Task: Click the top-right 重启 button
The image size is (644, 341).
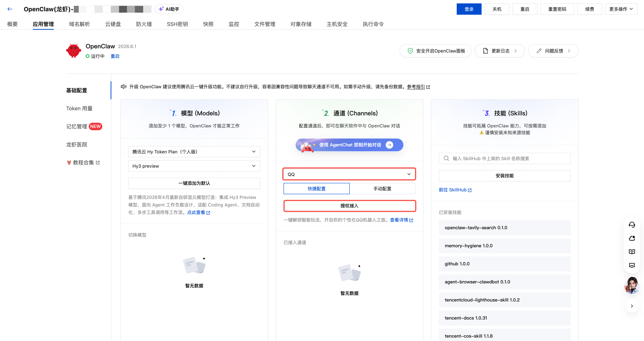Action: pyautogui.click(x=525, y=9)
